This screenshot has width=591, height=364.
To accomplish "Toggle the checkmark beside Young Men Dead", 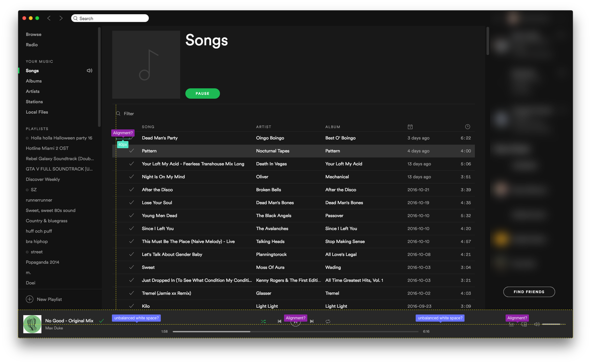I will pyautogui.click(x=131, y=216).
